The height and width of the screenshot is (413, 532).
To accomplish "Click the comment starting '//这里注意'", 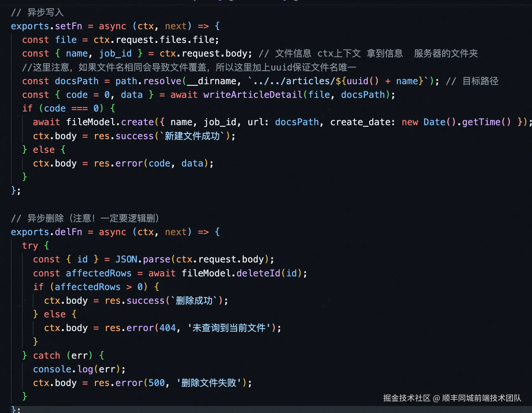I will pyautogui.click(x=189, y=67).
